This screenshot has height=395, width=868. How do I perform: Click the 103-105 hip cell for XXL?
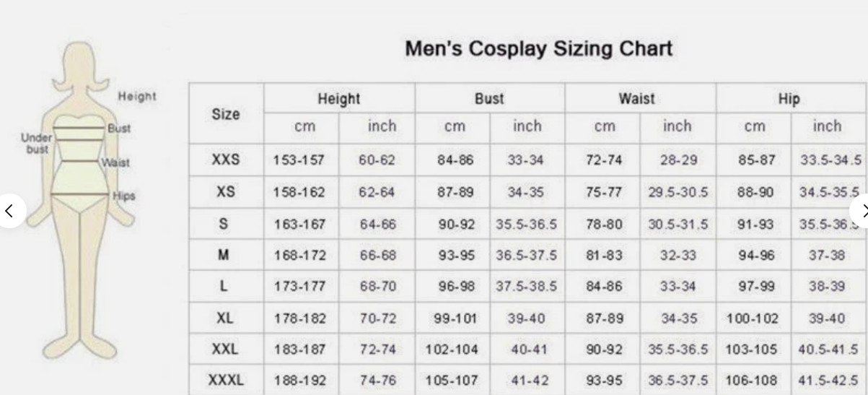pyautogui.click(x=753, y=350)
